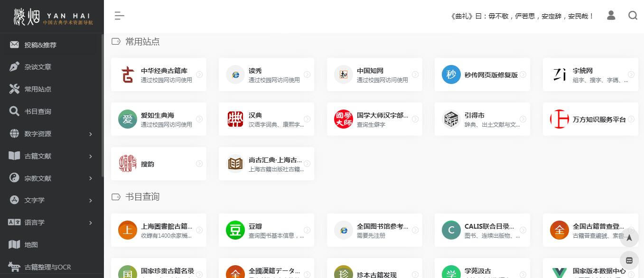This screenshot has height=278, width=644.
Task: Open 汉典 via its red seal icon
Action: (x=235, y=119)
